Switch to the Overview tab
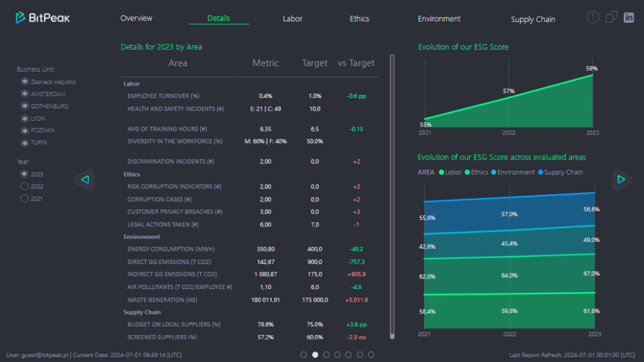 tap(136, 19)
